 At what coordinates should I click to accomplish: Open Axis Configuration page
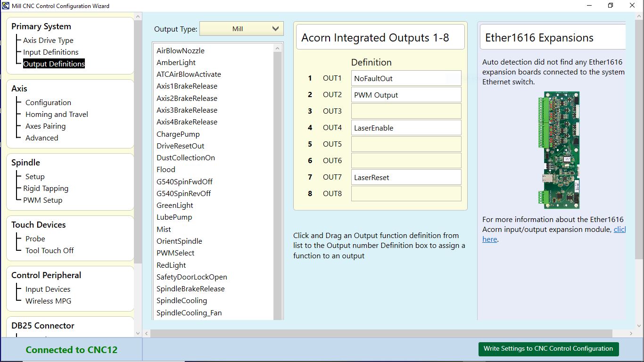coord(48,102)
